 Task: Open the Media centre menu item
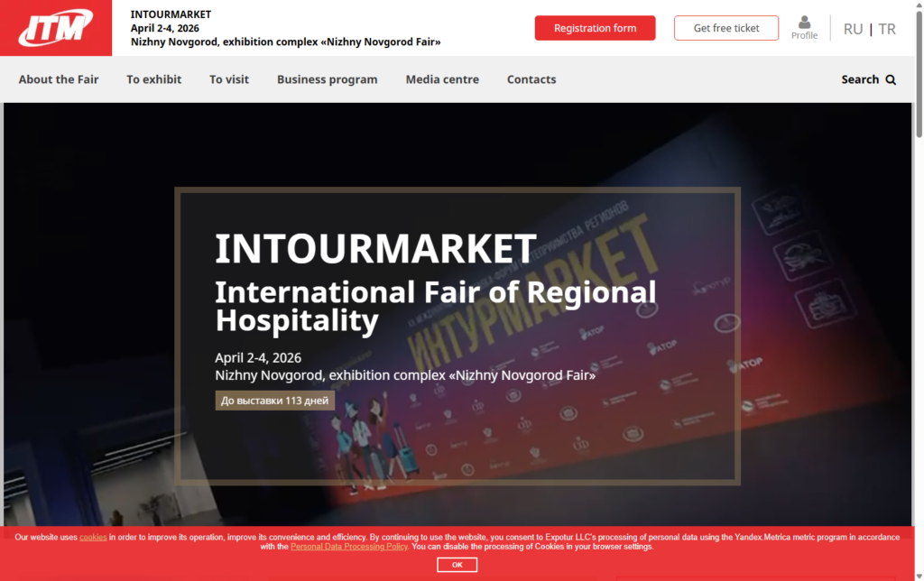[442, 79]
